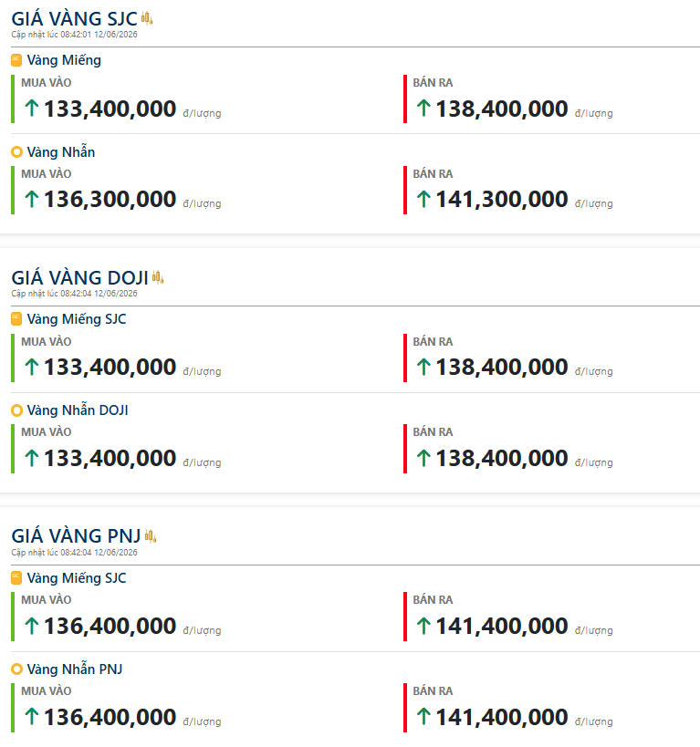The image size is (700, 747).
Task: Select the Vàng Nhẫn PNJ label
Action: (75, 669)
